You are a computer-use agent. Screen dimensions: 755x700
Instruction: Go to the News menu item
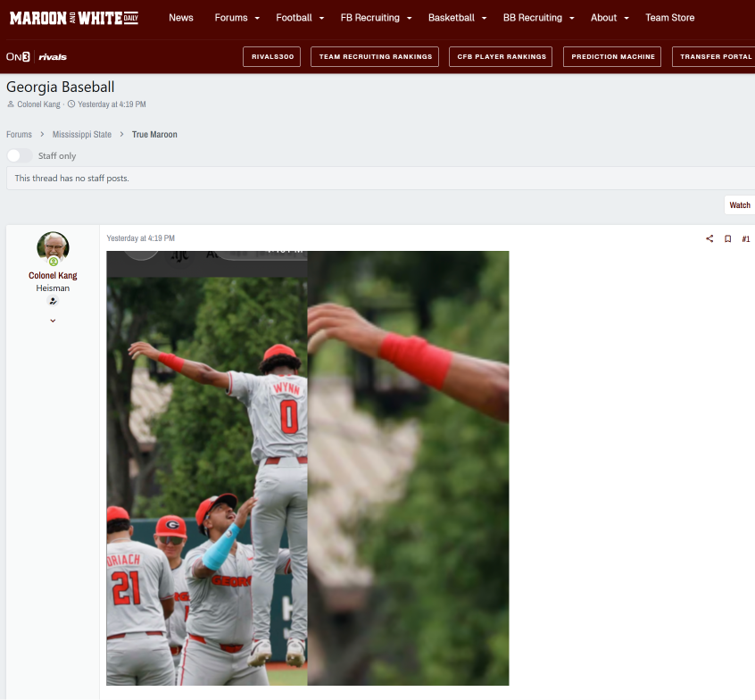tap(181, 18)
